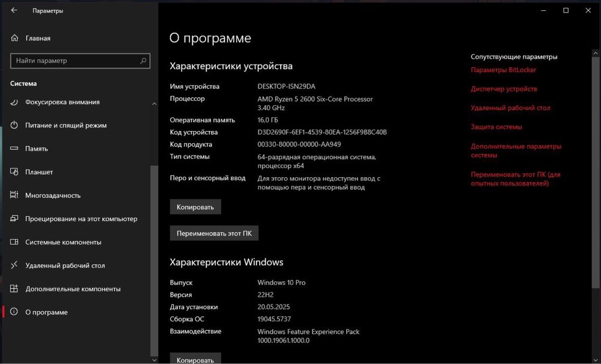This screenshot has width=601, height=364.
Task: Copy device specs with first Копировать button
Action: click(x=195, y=207)
